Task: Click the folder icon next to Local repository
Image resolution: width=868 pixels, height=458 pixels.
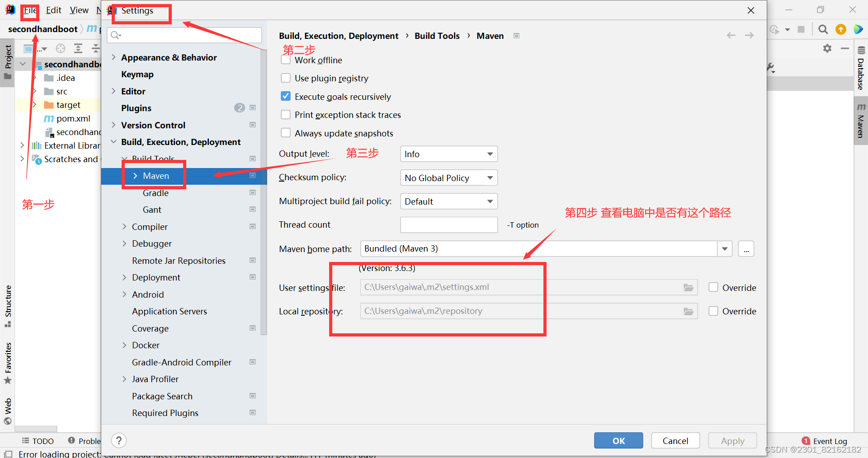Action: click(x=688, y=311)
